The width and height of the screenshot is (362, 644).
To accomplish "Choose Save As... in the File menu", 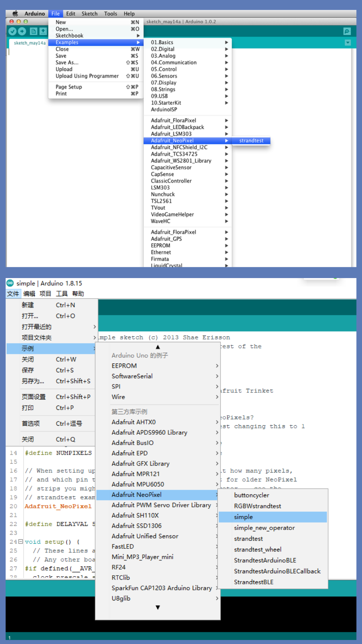I will coord(96,62).
